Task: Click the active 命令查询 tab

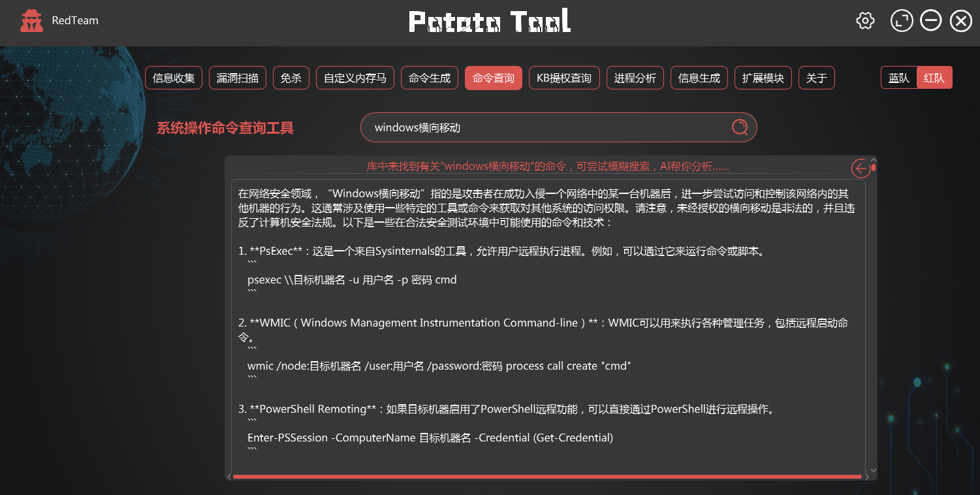Action: coord(494,78)
